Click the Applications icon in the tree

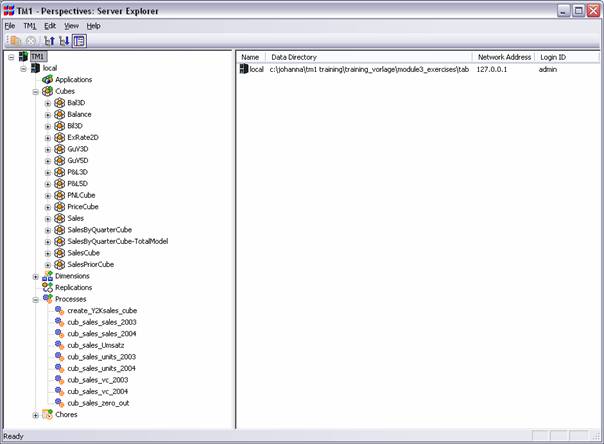pyautogui.click(x=47, y=79)
